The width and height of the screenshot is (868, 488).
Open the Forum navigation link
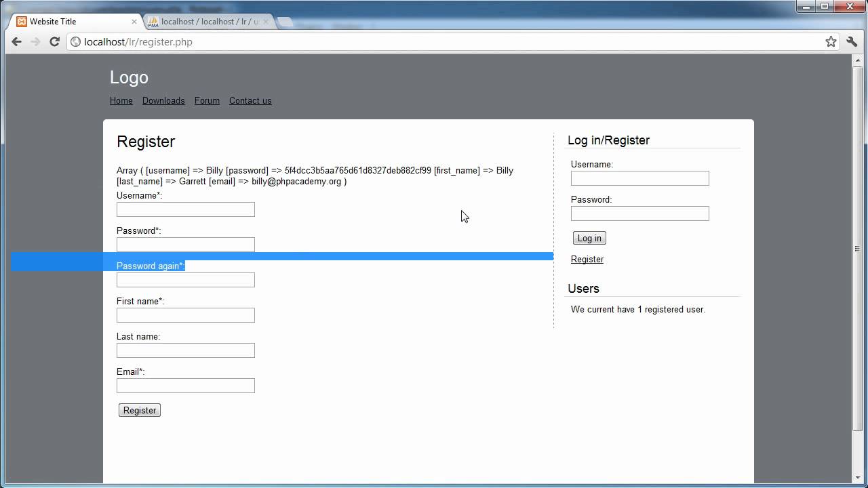pyautogui.click(x=207, y=101)
